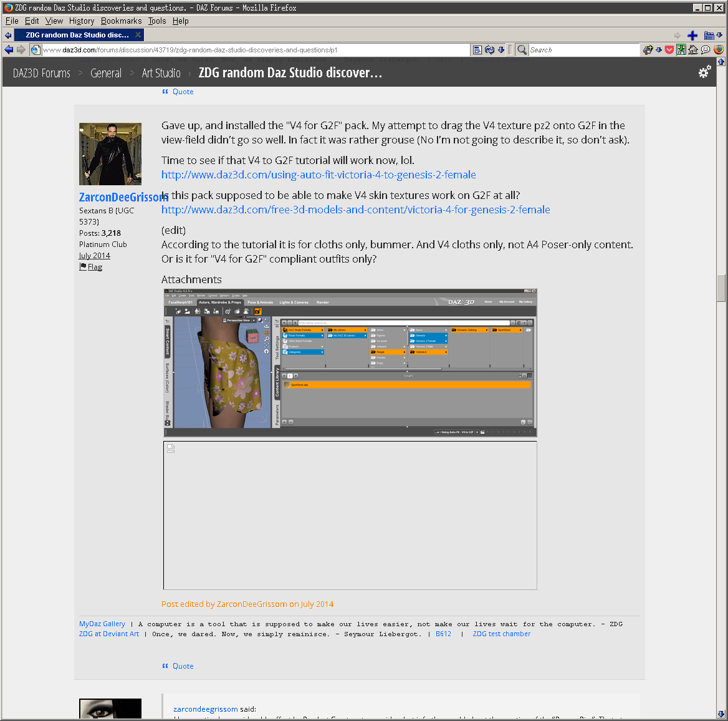Click the Post edited by ZarconDeeGrissom note

[247, 604]
